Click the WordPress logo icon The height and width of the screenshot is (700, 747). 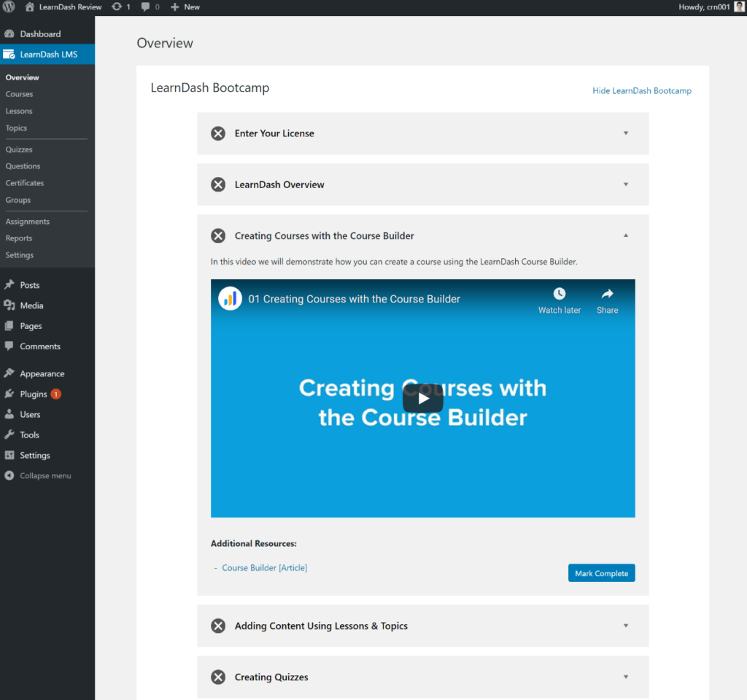[9, 7]
